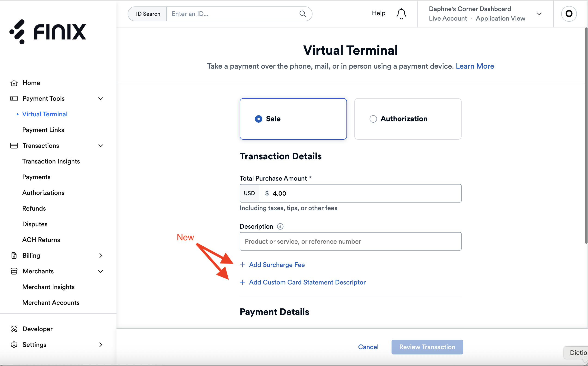588x366 pixels.
Task: Open Payments page in sidebar
Action: 36,177
